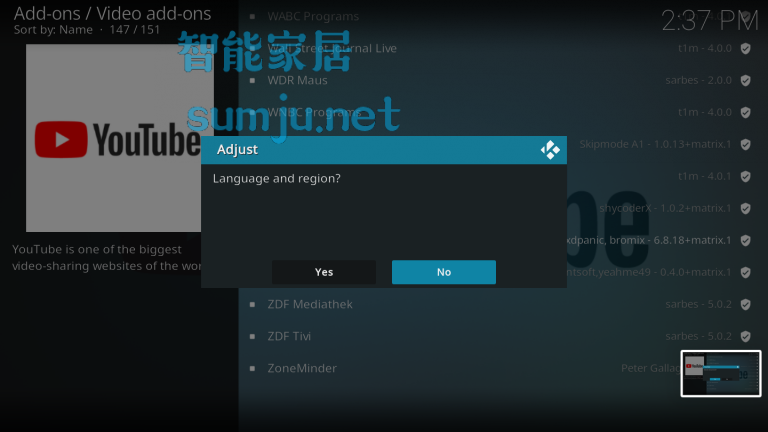Click bullet icon next to ZDF Mediathek
Image resolution: width=768 pixels, height=432 pixels.
tap(252, 305)
